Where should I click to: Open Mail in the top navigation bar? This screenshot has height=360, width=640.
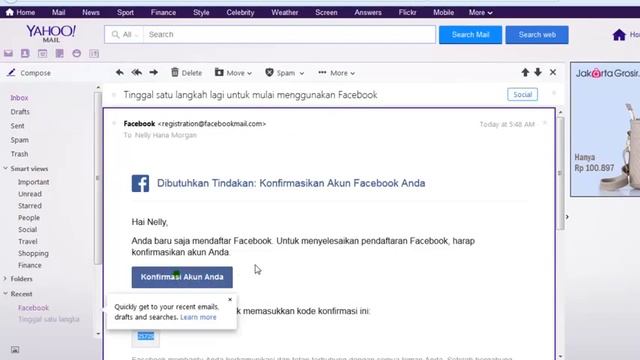point(58,12)
